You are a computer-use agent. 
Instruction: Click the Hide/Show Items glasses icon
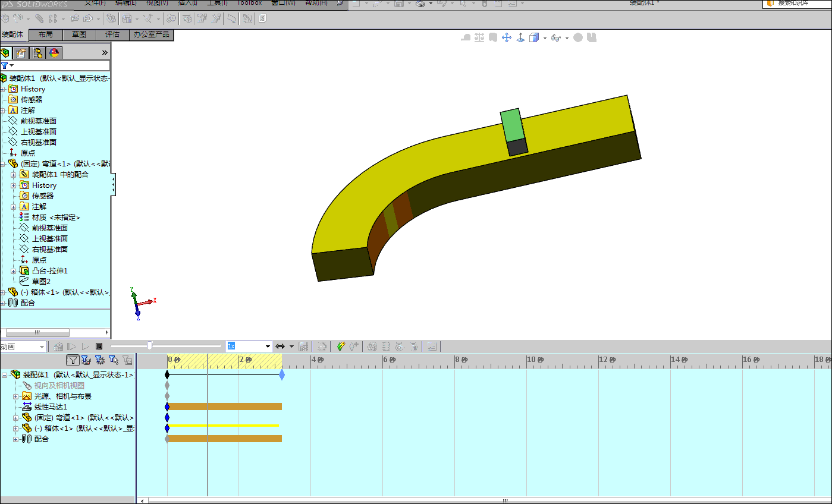coord(556,37)
